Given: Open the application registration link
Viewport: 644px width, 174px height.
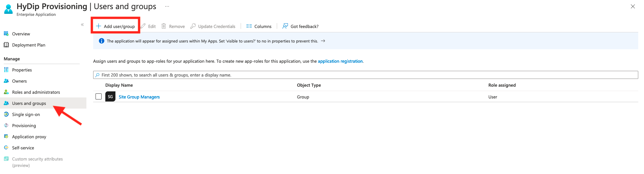Looking at the screenshot, I should (340, 61).
